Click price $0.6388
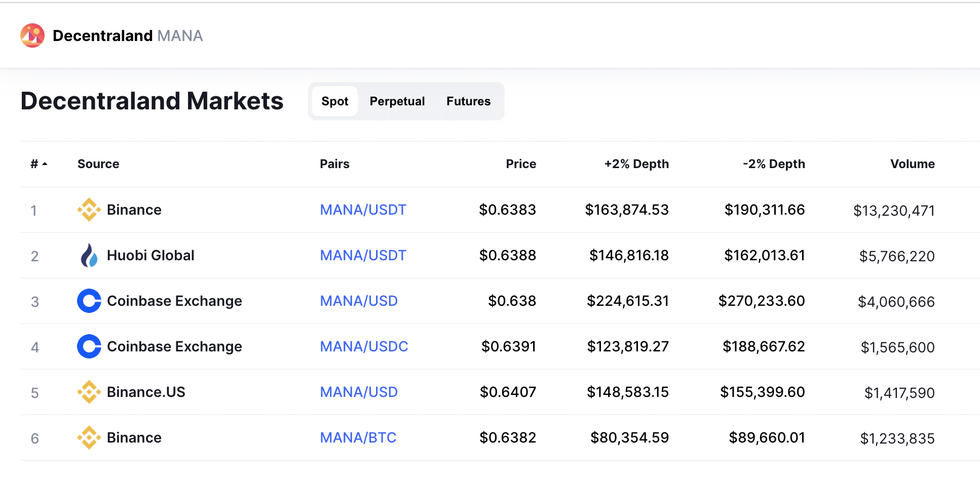Screen dimensions: 980x479 point(508,255)
